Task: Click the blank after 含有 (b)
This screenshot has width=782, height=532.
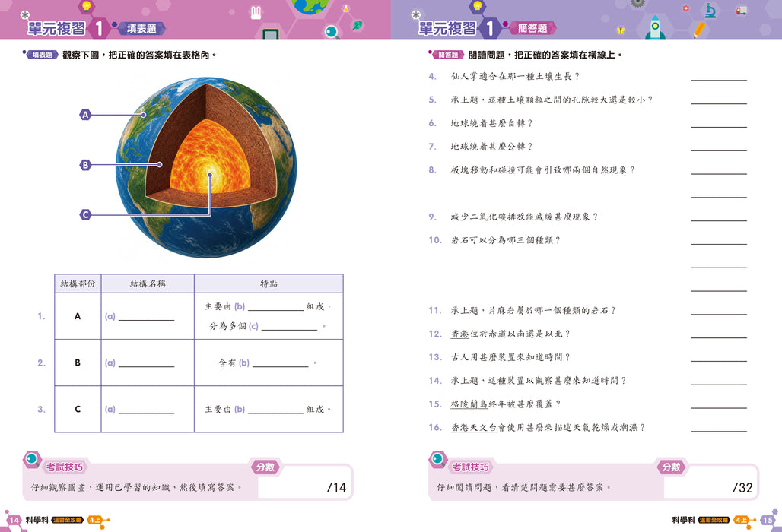Action: [280, 363]
